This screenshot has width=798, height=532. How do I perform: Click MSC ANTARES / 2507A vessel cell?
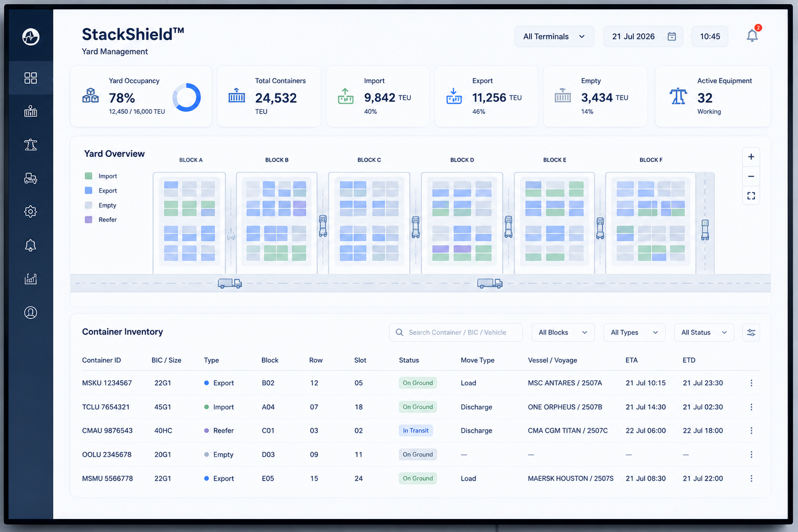tap(565, 383)
